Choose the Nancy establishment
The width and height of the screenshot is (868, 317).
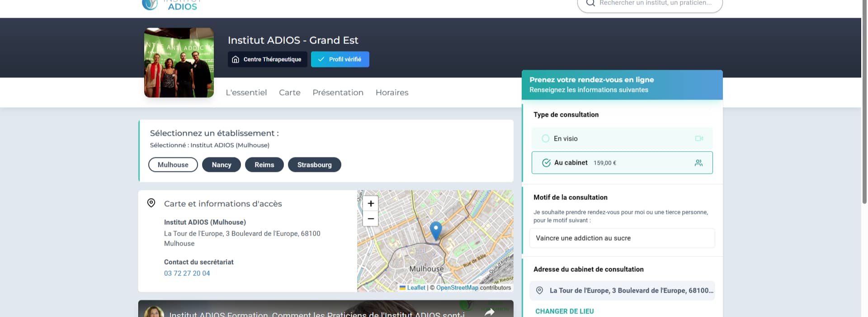coord(222,165)
